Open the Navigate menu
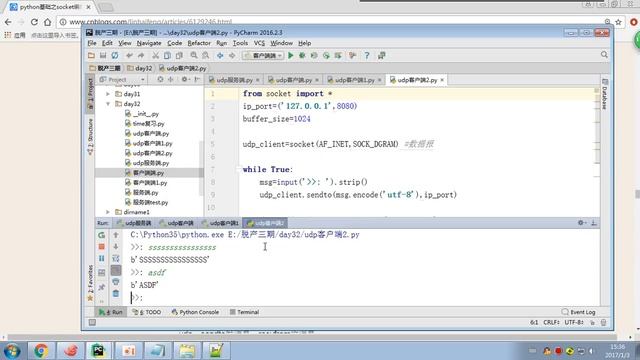 (149, 43)
